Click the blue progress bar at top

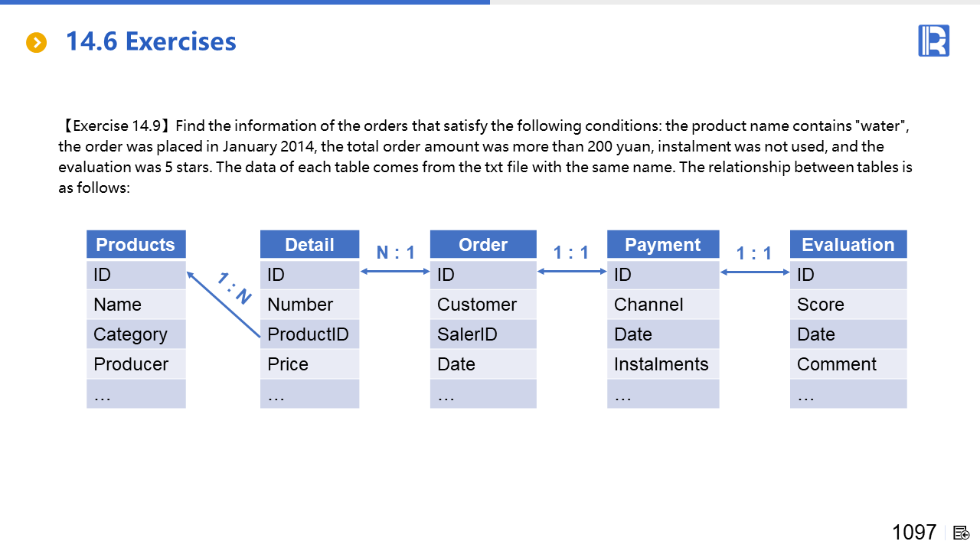245,2
